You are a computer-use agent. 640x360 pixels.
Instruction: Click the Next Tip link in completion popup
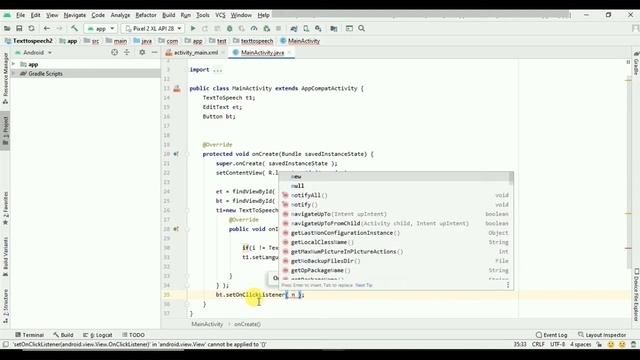coord(364,285)
